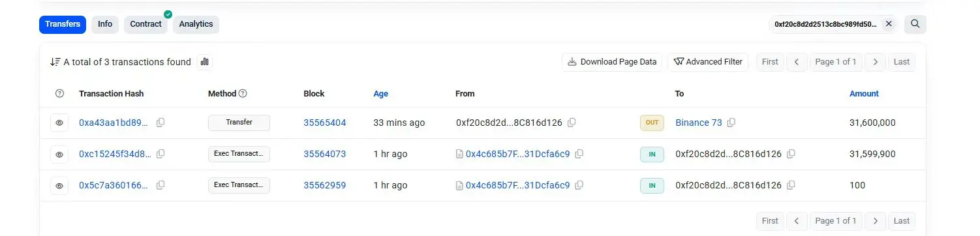Copy hash 0x5c7a360166 to clipboard
The height and width of the screenshot is (236, 980).
161,185
